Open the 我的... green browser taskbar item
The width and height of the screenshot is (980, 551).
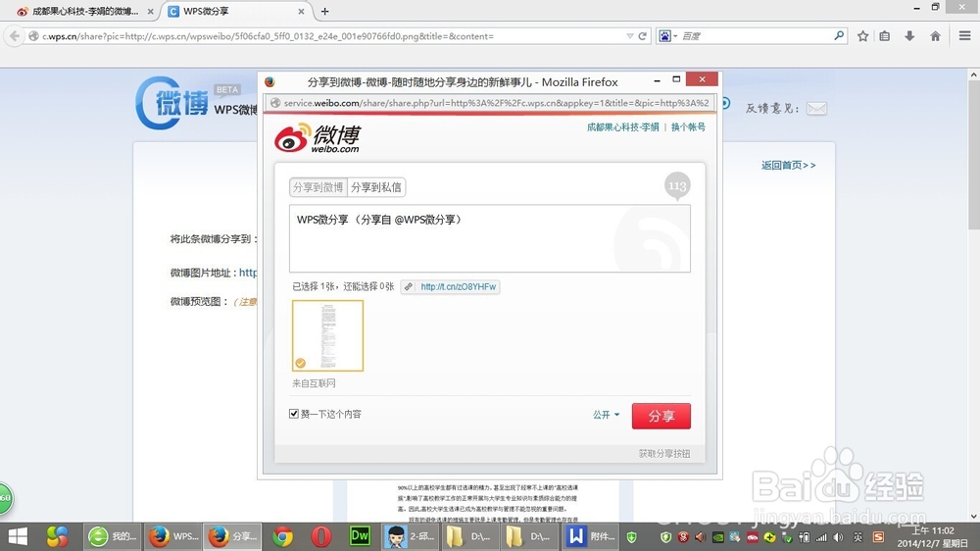tap(113, 536)
